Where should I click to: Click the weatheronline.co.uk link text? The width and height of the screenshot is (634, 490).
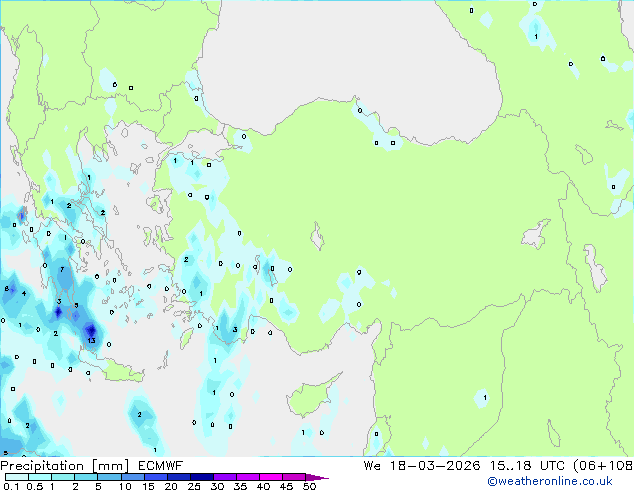tap(550, 481)
